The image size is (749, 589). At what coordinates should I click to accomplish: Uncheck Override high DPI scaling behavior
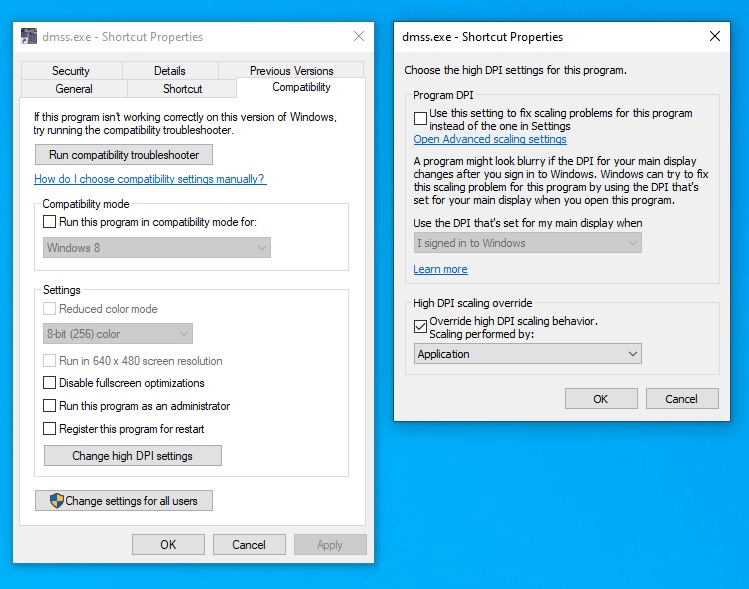(x=420, y=324)
